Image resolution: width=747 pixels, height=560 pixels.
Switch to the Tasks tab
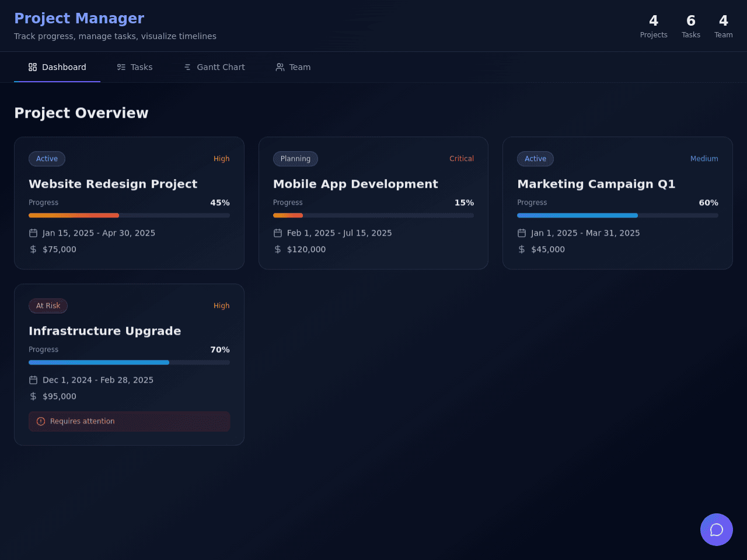coord(135,67)
